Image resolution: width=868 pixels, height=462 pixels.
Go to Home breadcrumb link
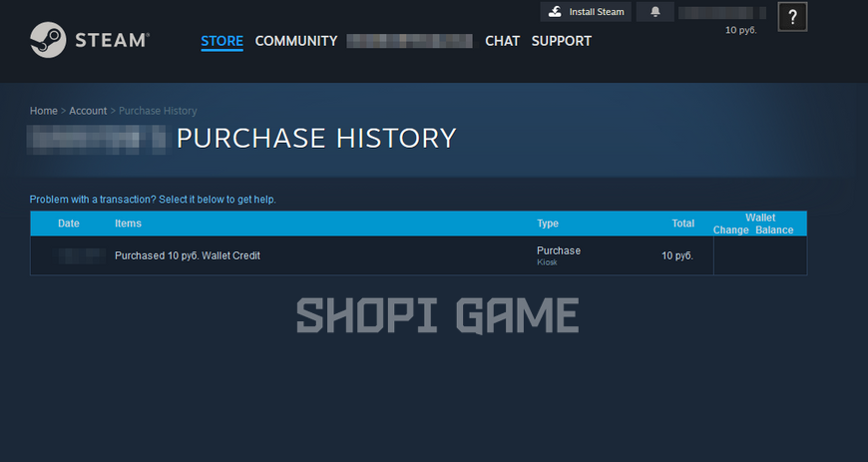44,111
